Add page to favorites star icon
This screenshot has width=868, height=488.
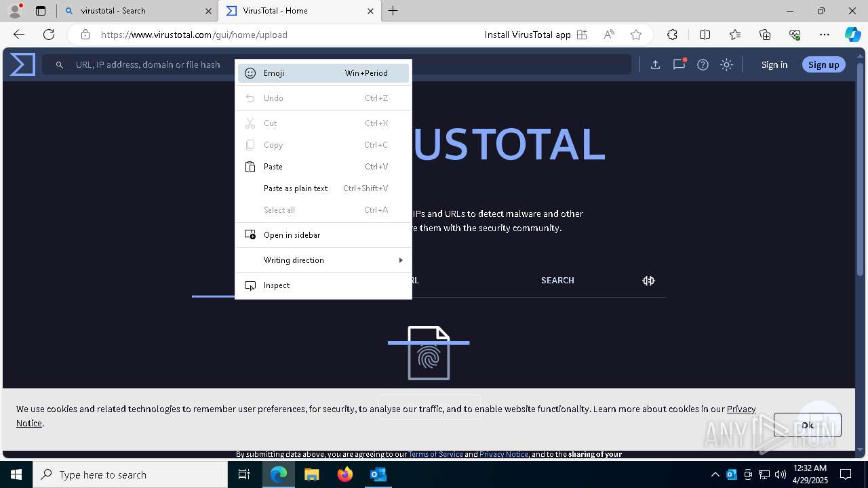point(635,35)
